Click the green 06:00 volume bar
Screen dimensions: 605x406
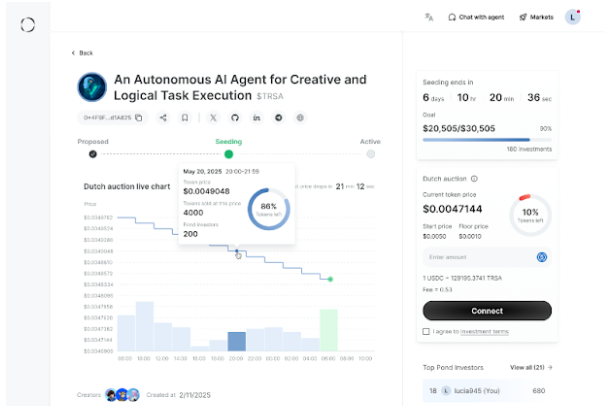[329, 330]
